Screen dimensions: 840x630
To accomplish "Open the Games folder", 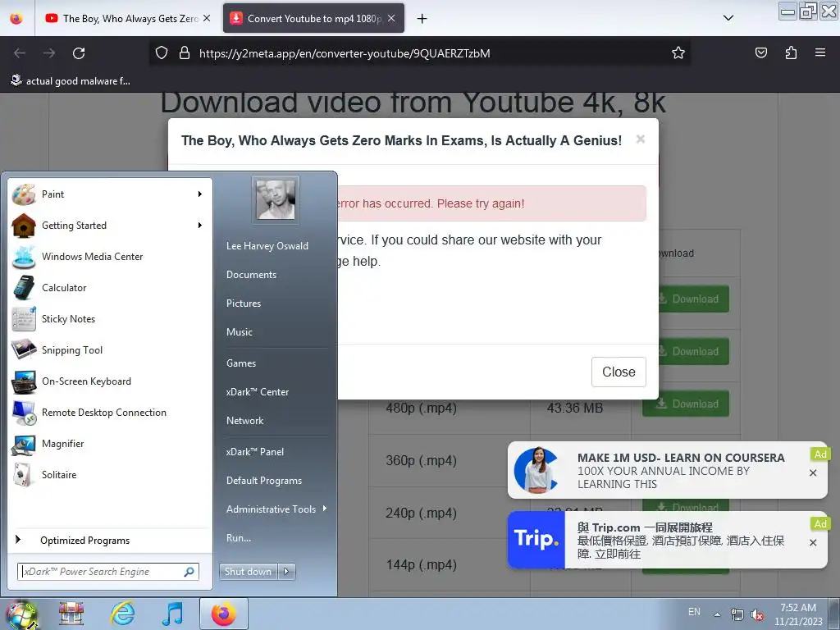I will (x=241, y=363).
